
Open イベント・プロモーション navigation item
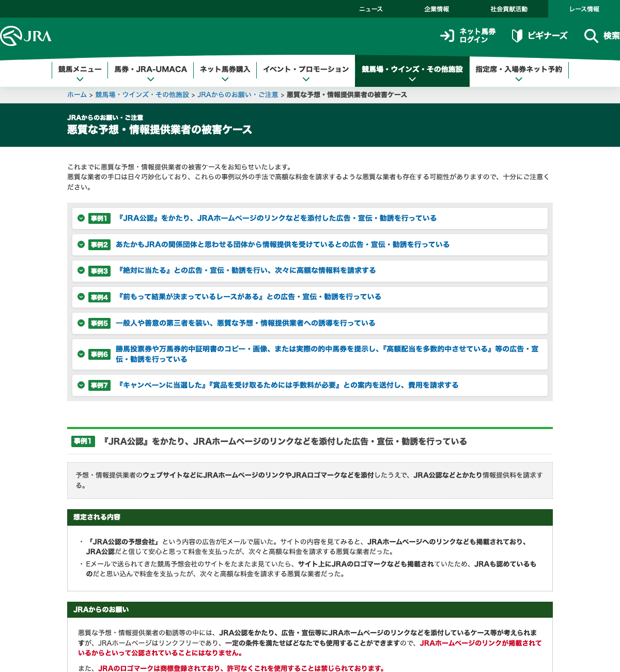306,69
